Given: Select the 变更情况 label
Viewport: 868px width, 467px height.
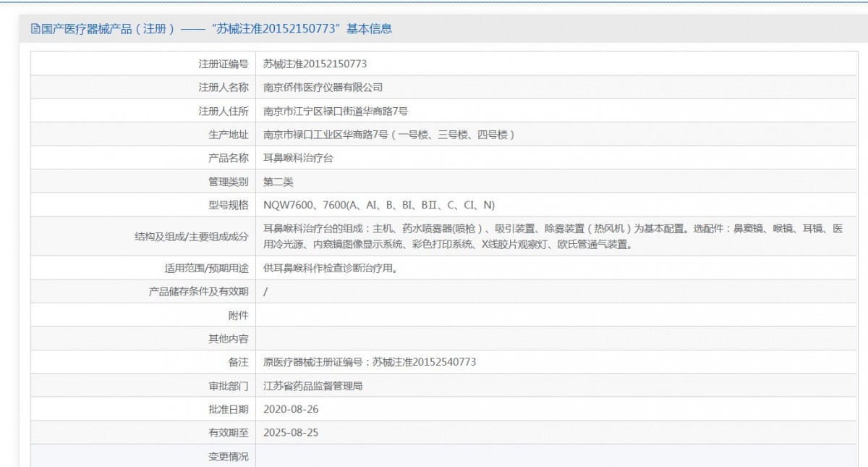Looking at the screenshot, I should [x=229, y=456].
